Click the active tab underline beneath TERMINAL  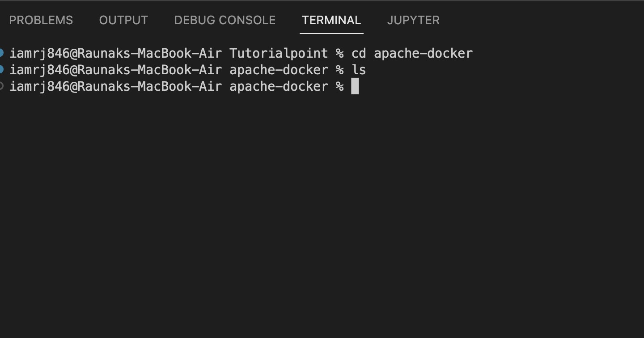[331, 33]
